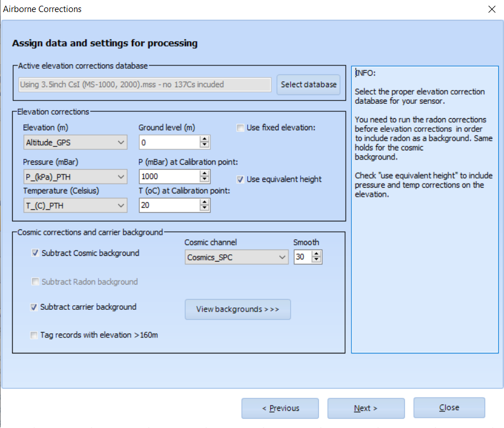Click the active elevation database path field
Image resolution: width=504 pixels, height=428 pixels.
143,84
